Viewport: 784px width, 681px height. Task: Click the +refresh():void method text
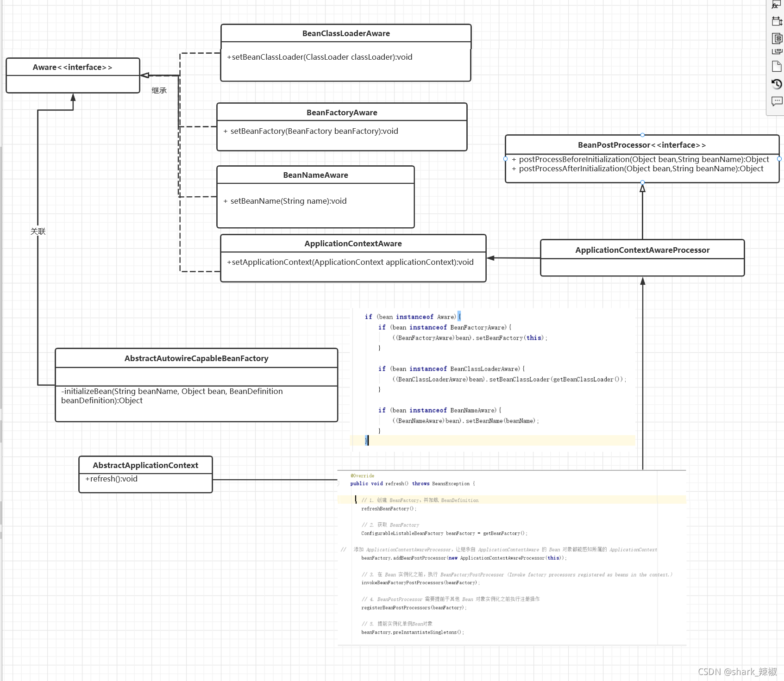click(111, 479)
